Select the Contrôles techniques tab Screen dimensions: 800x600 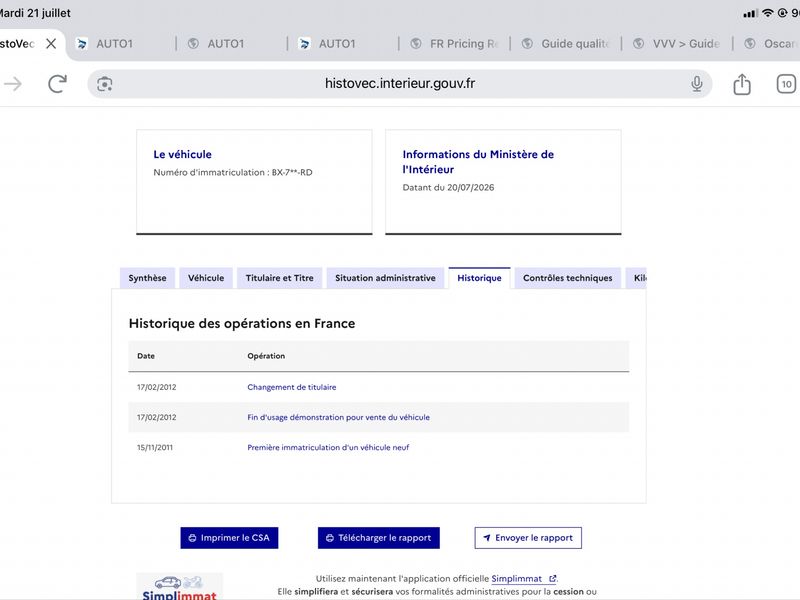click(x=567, y=278)
